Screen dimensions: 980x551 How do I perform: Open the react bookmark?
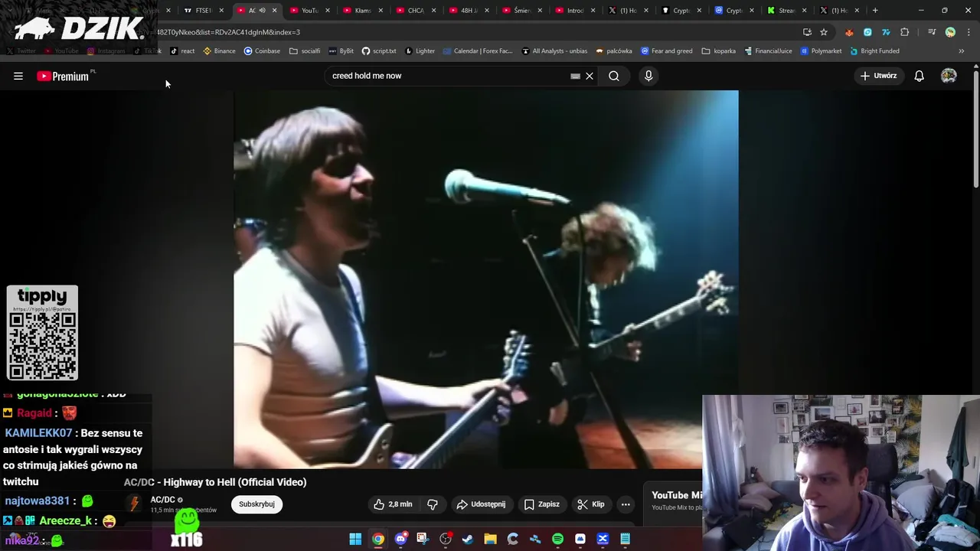click(182, 51)
